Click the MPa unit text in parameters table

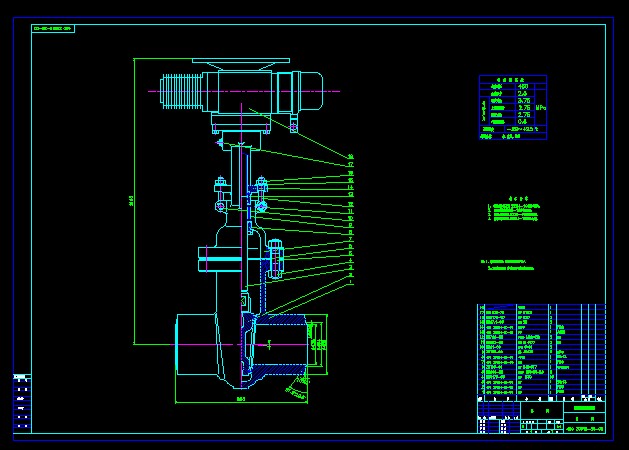coord(540,107)
